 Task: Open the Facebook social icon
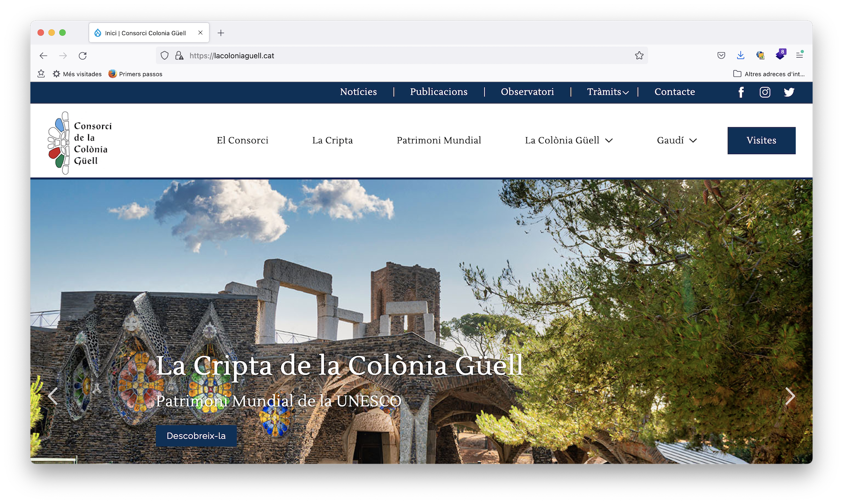(741, 92)
